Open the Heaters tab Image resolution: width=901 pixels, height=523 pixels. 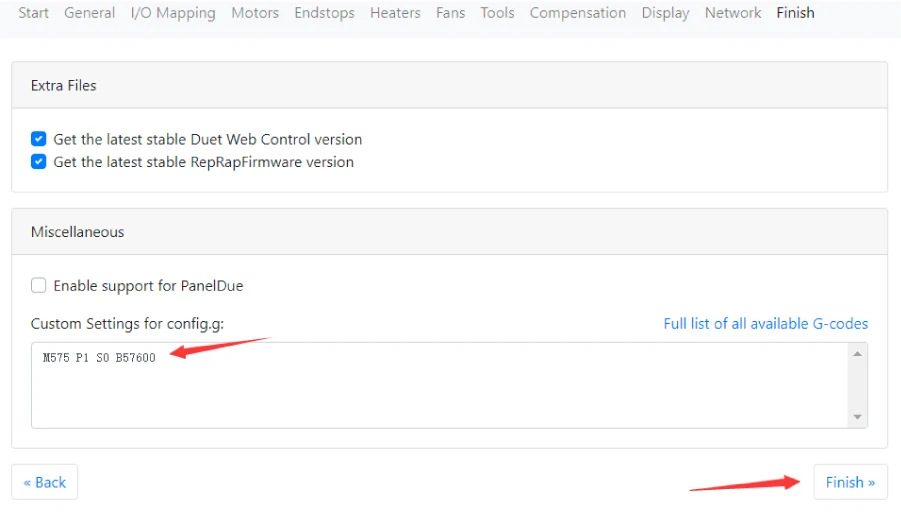[x=395, y=13]
